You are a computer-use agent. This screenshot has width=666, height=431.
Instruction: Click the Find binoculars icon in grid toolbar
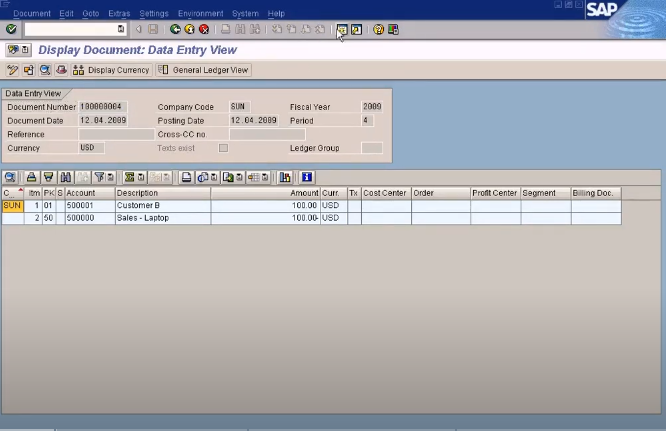[x=65, y=177]
